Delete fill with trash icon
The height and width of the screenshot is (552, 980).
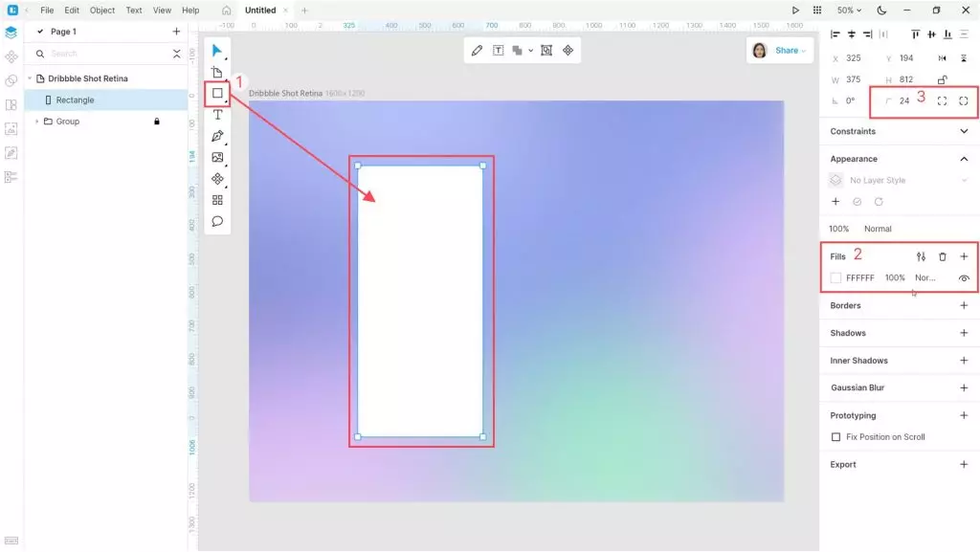click(943, 256)
